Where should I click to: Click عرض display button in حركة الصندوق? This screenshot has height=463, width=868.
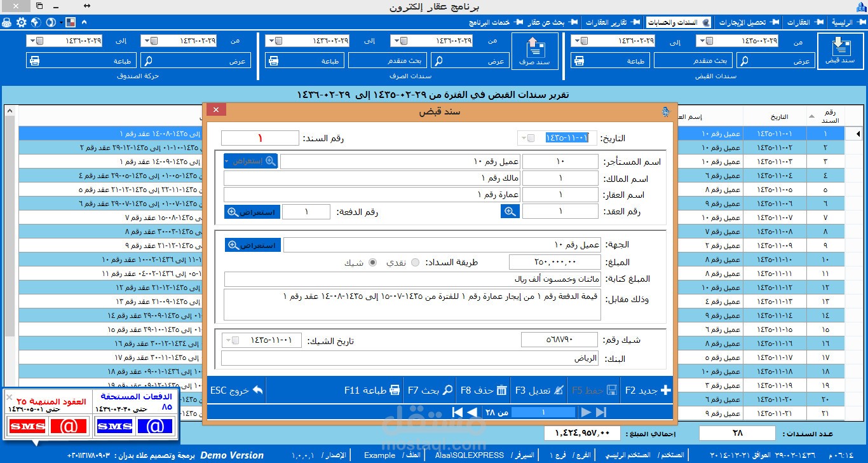[196, 60]
